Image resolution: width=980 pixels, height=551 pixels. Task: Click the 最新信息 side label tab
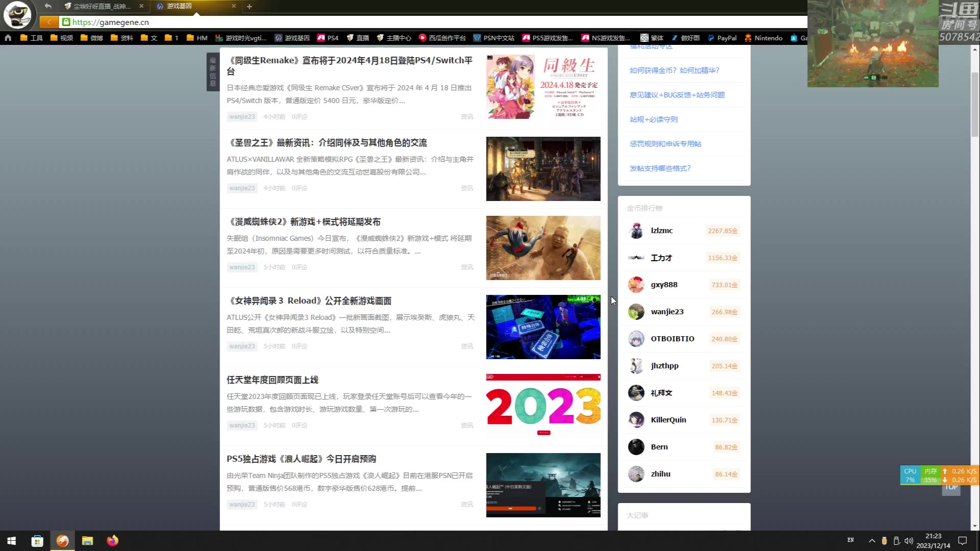coord(213,72)
